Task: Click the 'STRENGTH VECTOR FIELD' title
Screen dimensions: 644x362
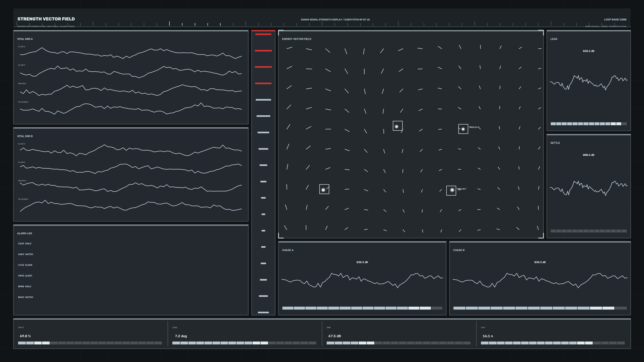Action: [46, 19]
